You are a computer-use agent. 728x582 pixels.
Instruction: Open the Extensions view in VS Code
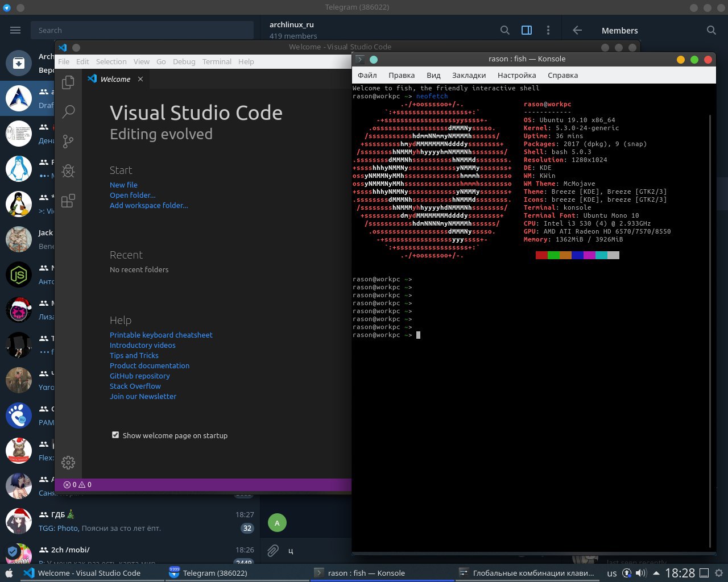[x=68, y=201]
